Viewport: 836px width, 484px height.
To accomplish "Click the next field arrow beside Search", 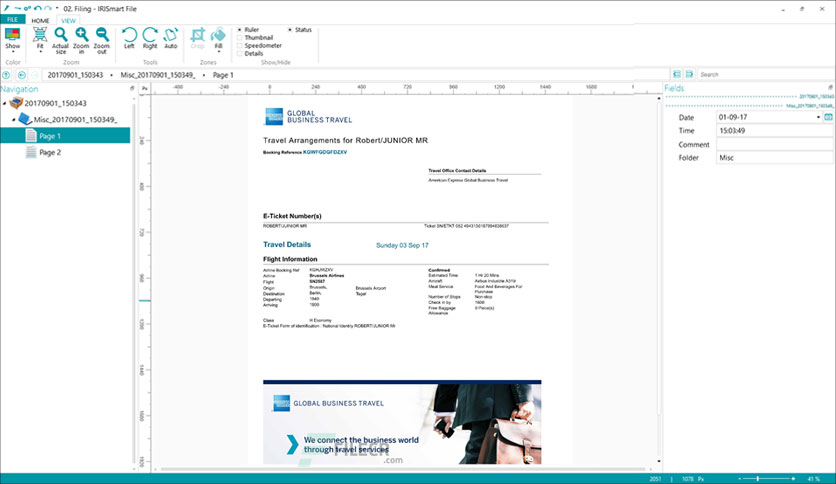I will [689, 74].
